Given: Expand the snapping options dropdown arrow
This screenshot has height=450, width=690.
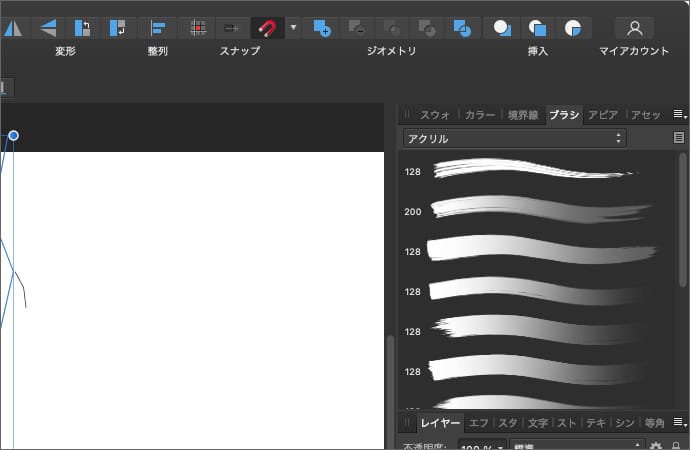Looking at the screenshot, I should (x=293, y=28).
